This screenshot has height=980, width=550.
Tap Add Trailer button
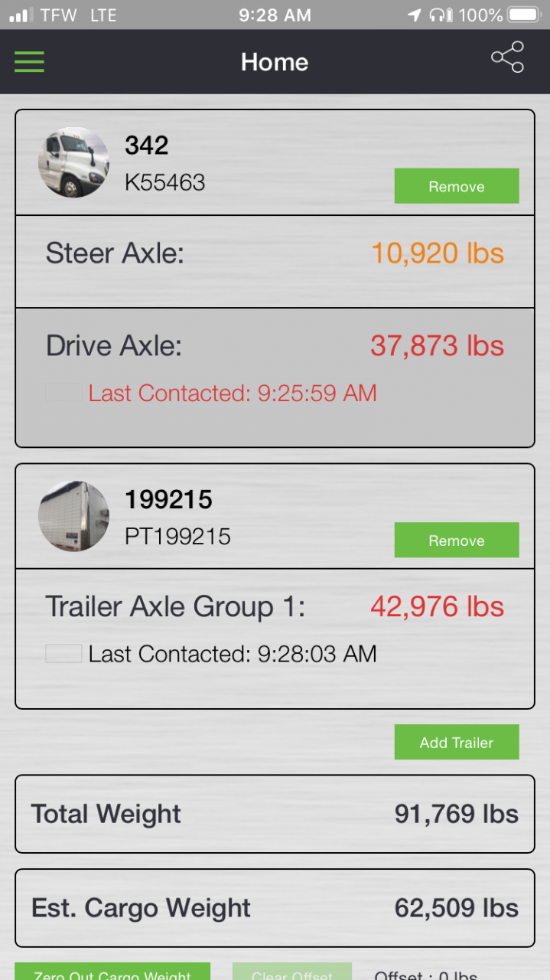pos(457,742)
